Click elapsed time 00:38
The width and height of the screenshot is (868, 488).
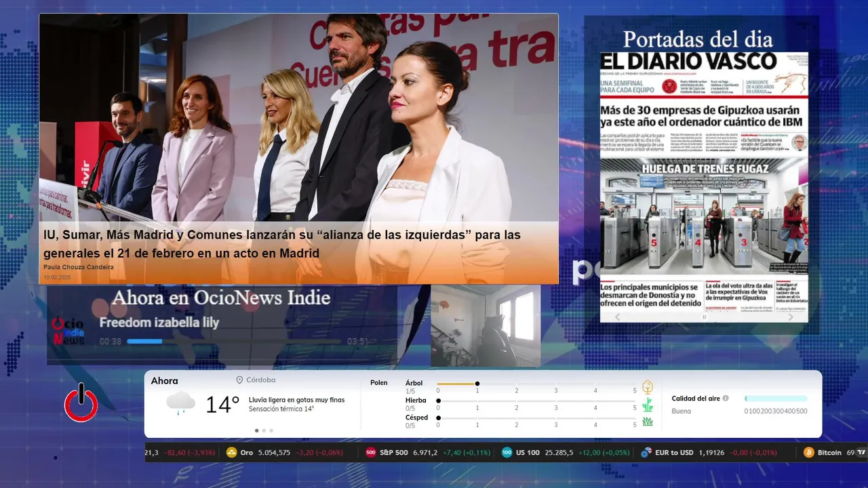coord(111,342)
